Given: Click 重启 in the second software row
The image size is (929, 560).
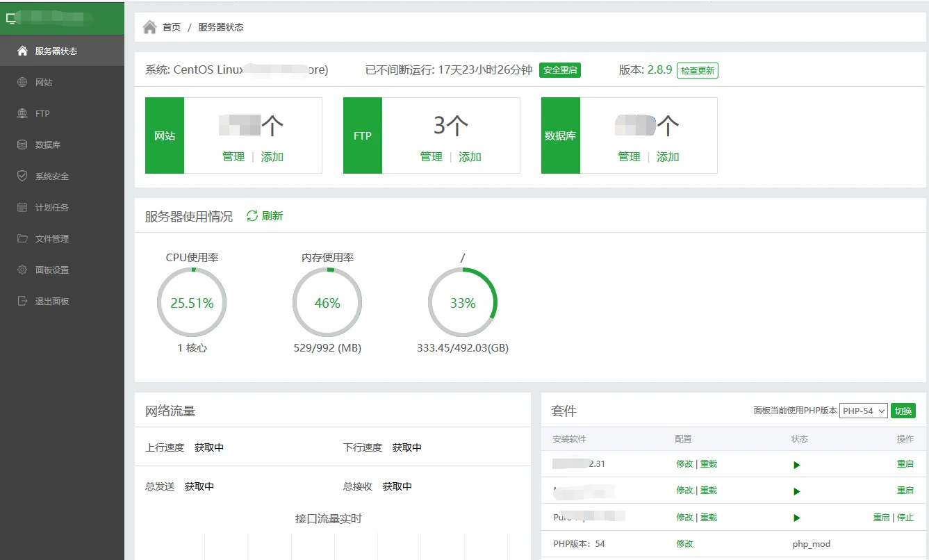Looking at the screenshot, I should [905, 491].
